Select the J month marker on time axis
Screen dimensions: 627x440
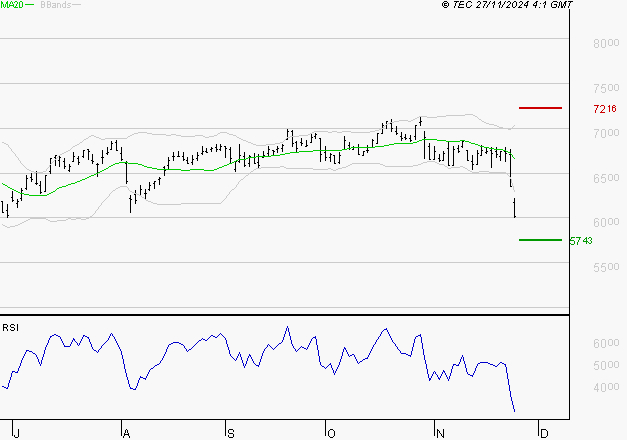pos(17,433)
